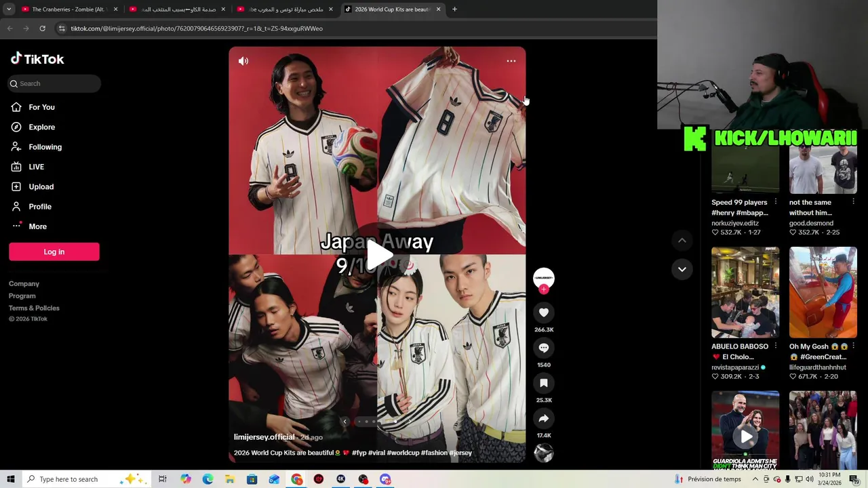Open a new browser tab

tap(454, 9)
